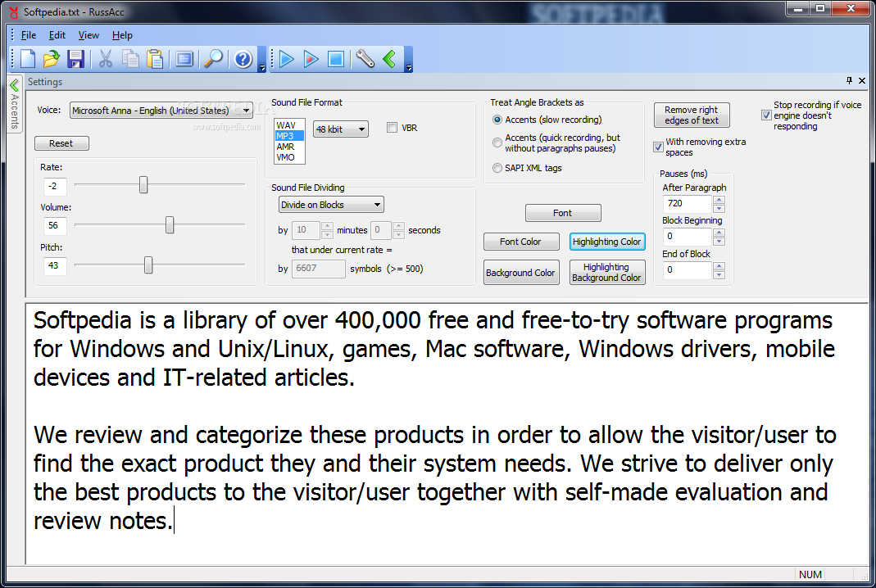The image size is (876, 588).
Task: Select Accents (slow recording) radio option
Action: [x=497, y=120]
